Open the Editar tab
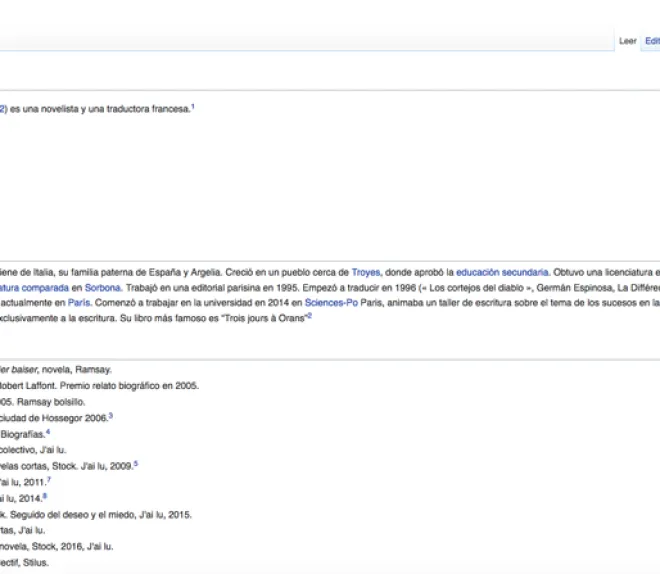 pos(652,41)
